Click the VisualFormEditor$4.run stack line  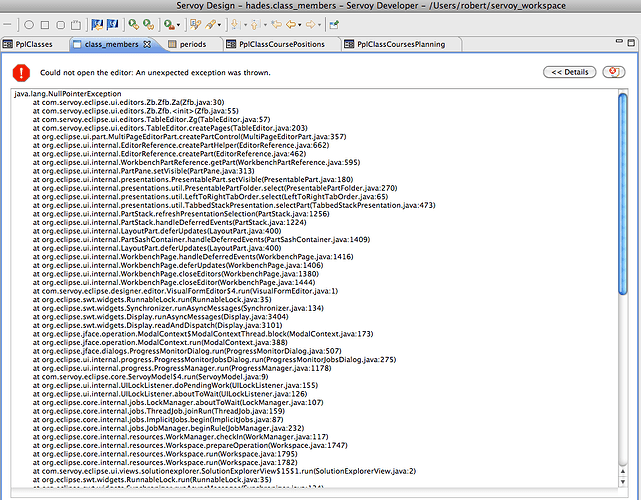coord(185,291)
